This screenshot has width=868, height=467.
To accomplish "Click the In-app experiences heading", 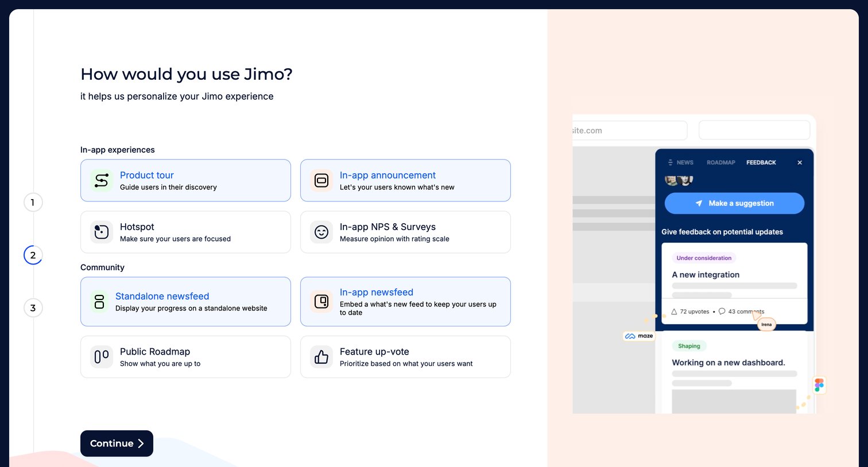I will point(118,150).
